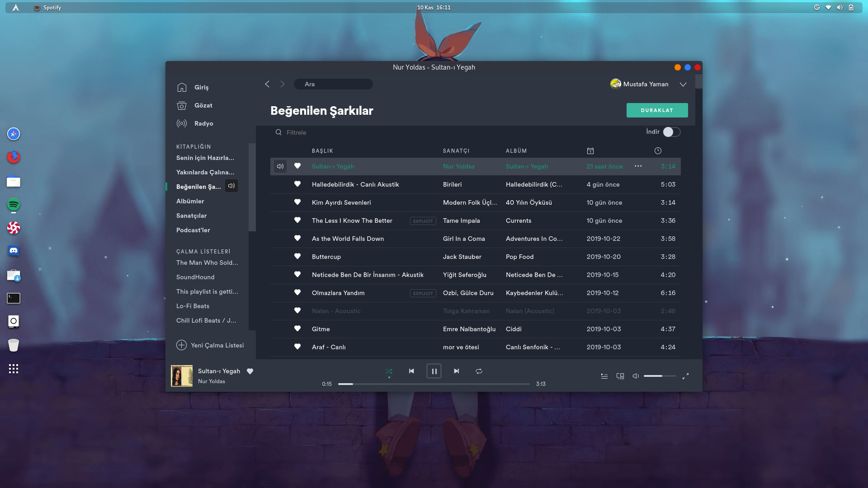Click the DURAKLAT button
868x488 pixels.
[657, 110]
